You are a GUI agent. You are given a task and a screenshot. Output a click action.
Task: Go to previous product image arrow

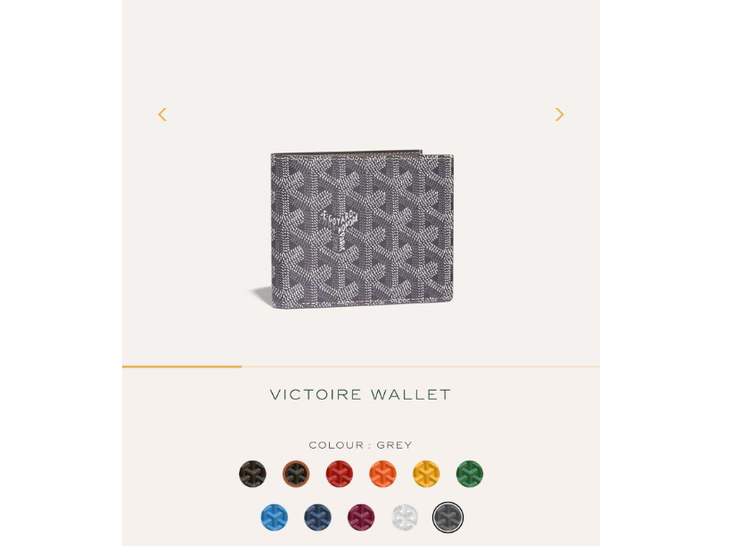(162, 115)
